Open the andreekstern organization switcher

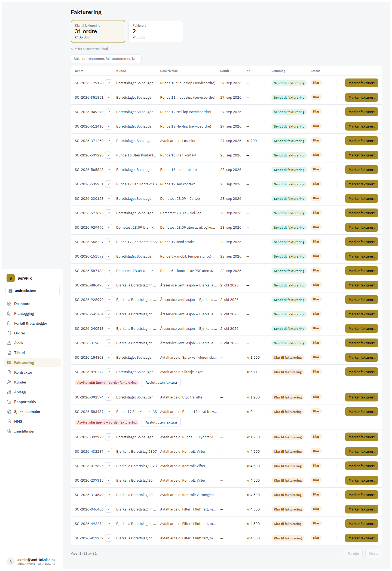[x=32, y=291]
